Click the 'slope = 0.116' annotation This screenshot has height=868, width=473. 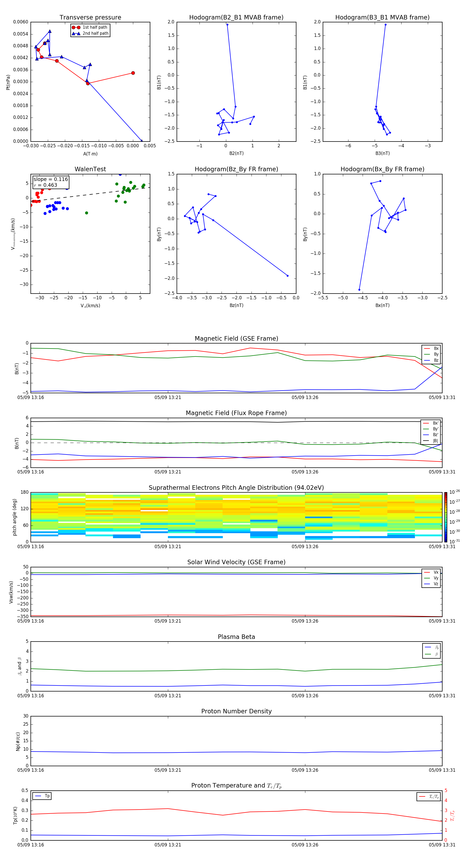point(51,179)
